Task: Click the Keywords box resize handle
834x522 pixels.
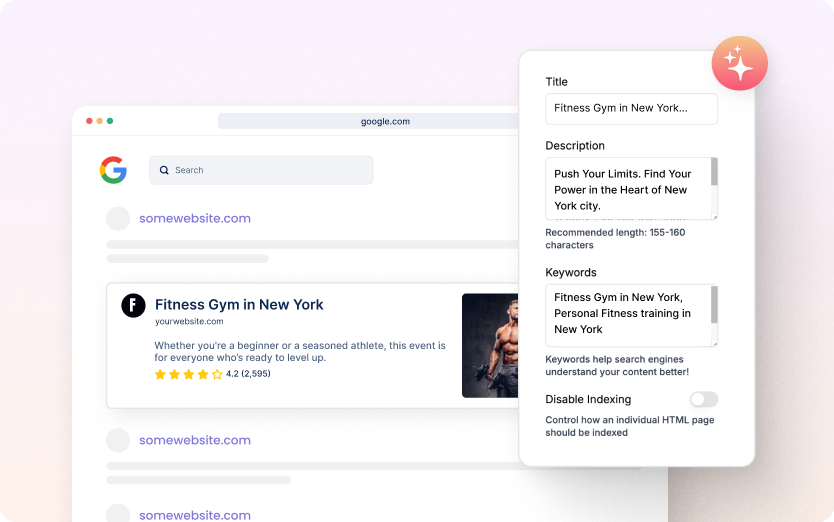Action: pyautogui.click(x=713, y=342)
